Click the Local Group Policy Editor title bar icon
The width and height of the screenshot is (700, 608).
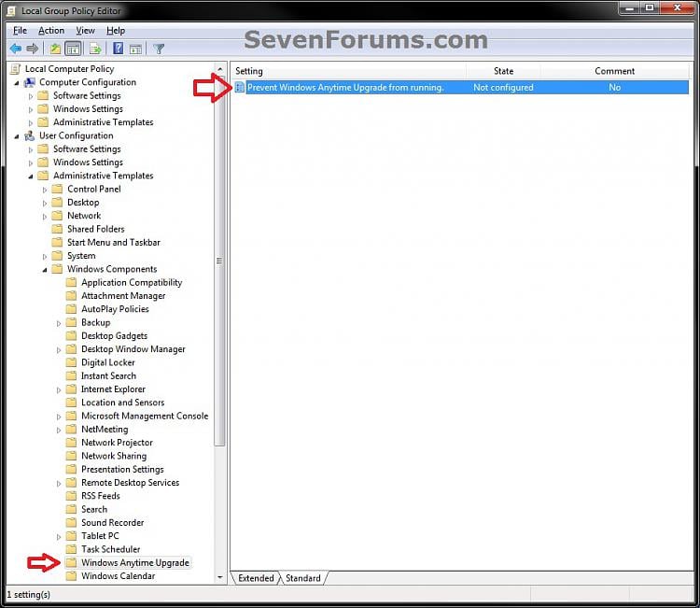[x=11, y=10]
